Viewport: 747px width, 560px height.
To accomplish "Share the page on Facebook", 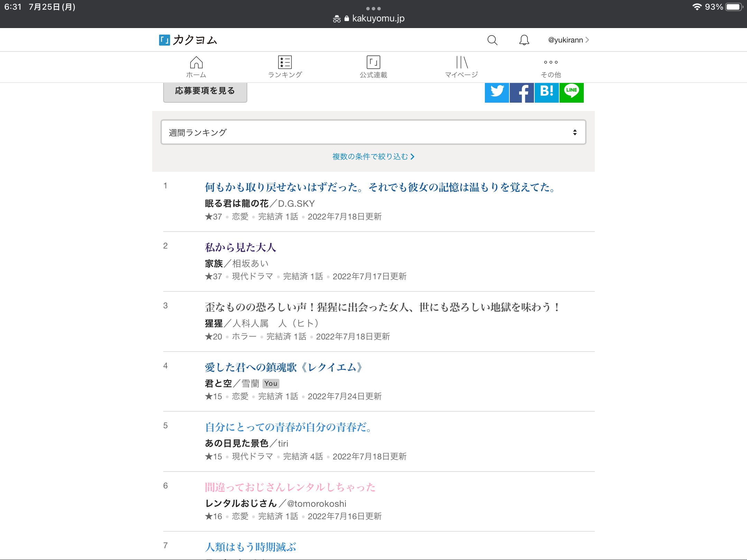I will [x=522, y=92].
